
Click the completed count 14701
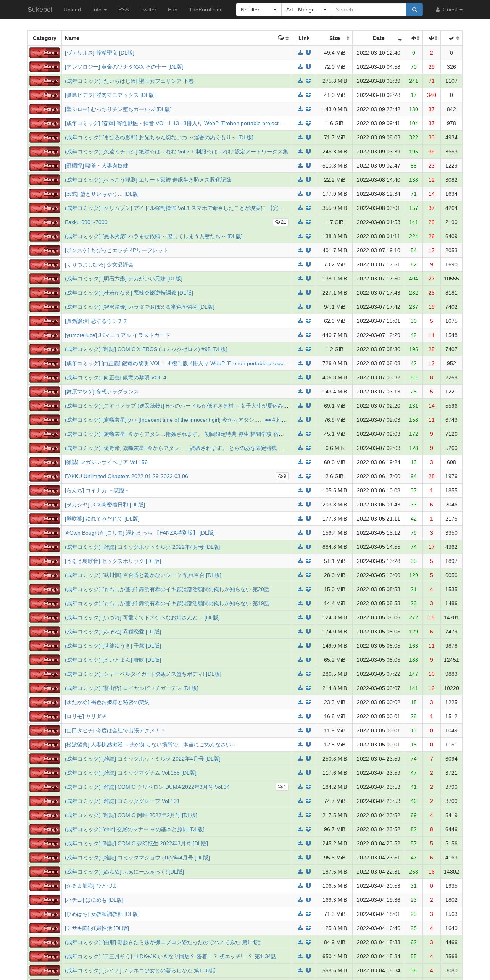(451, 617)
